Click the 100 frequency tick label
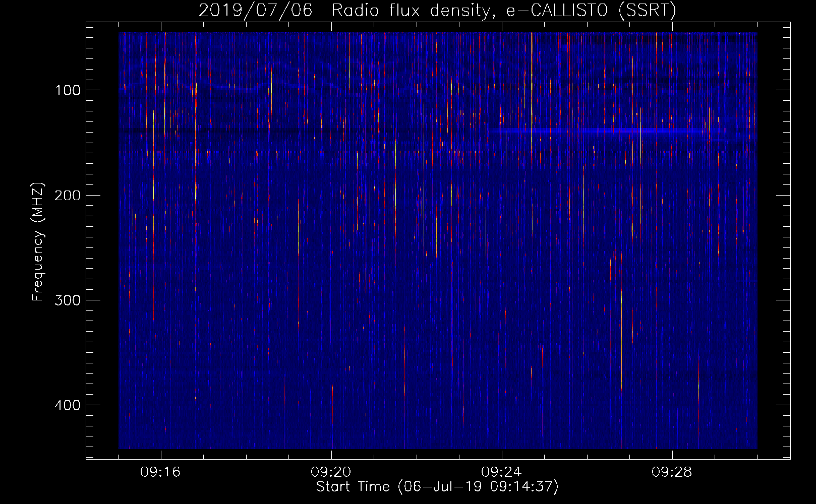The width and height of the screenshot is (816, 504). click(x=68, y=90)
